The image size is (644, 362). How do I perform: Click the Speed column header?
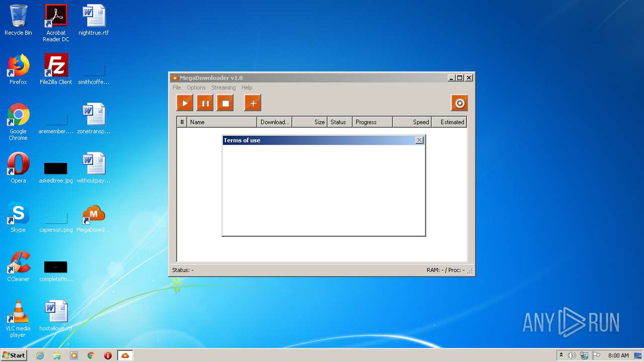(413, 122)
